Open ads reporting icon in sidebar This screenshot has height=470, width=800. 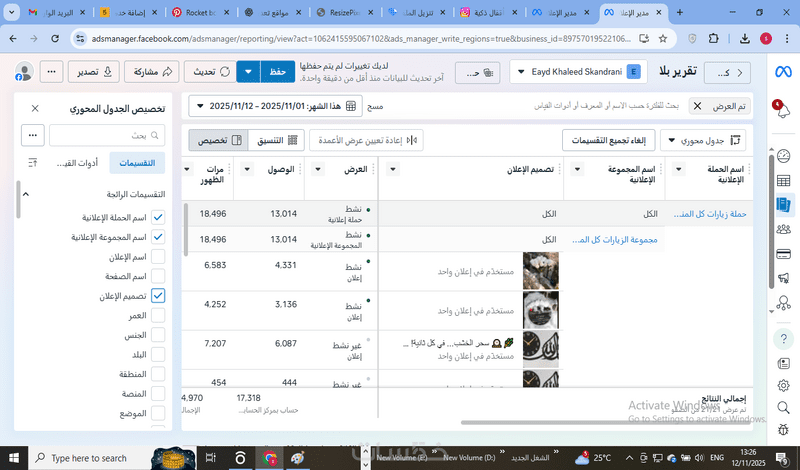coord(783,205)
